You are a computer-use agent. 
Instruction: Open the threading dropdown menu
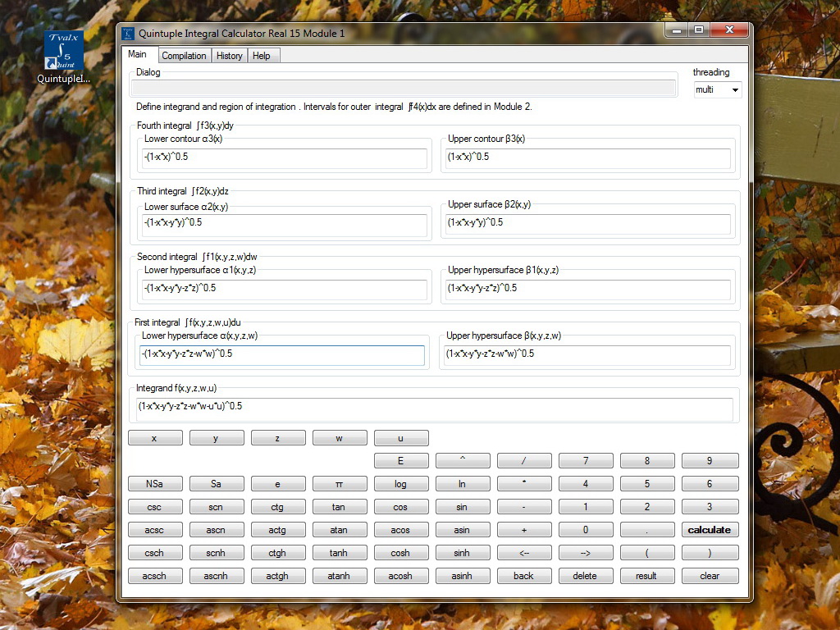pos(718,89)
